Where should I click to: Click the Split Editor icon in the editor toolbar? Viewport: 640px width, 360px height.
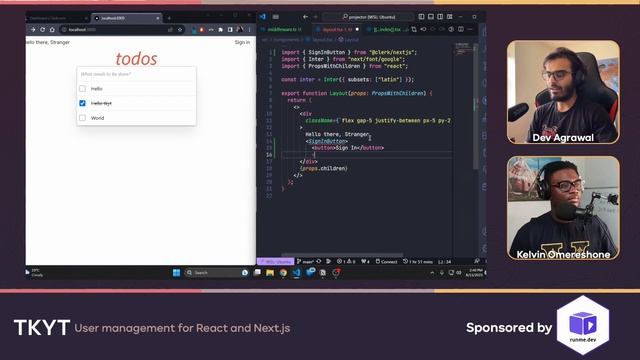click(x=461, y=29)
